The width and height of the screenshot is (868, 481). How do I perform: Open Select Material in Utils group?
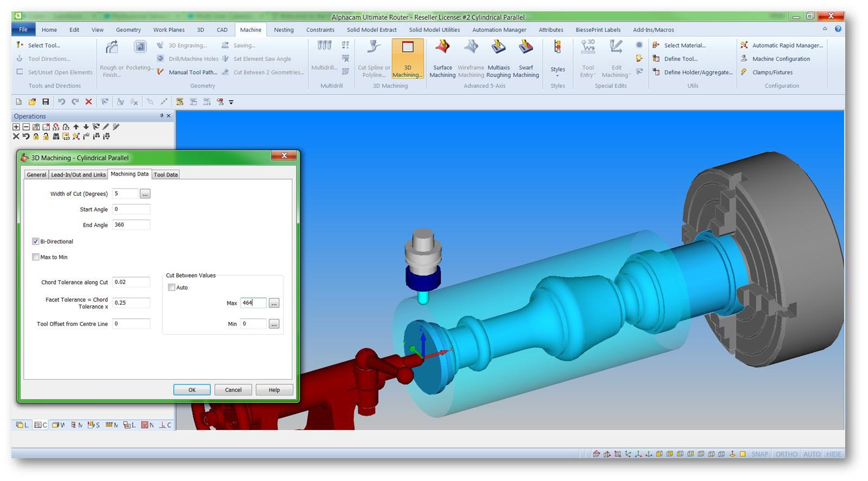pos(679,46)
